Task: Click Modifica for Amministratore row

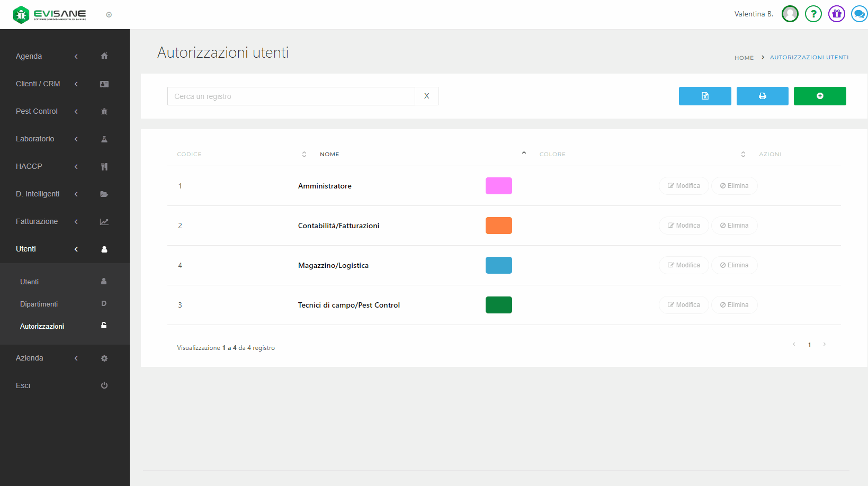Action: [684, 186]
